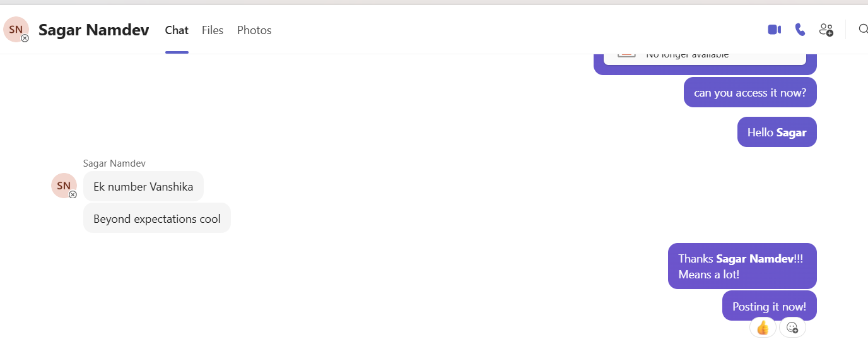868x344 pixels.
Task: Select the Chat tab
Action: click(x=177, y=30)
